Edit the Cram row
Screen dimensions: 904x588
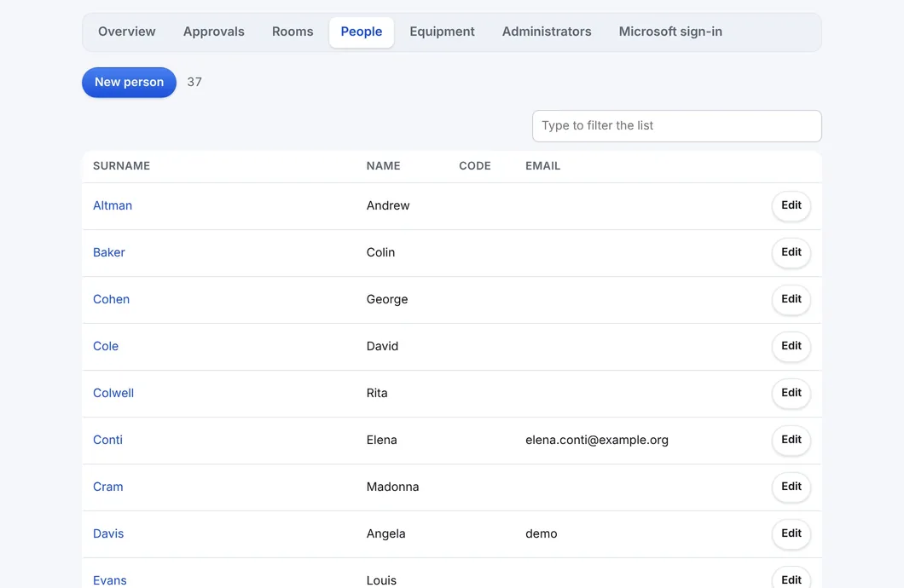click(791, 487)
